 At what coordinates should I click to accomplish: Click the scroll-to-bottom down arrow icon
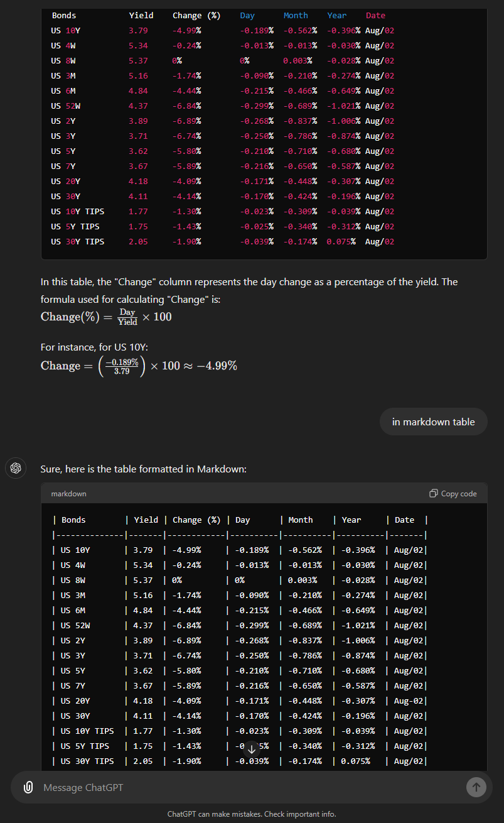252,749
